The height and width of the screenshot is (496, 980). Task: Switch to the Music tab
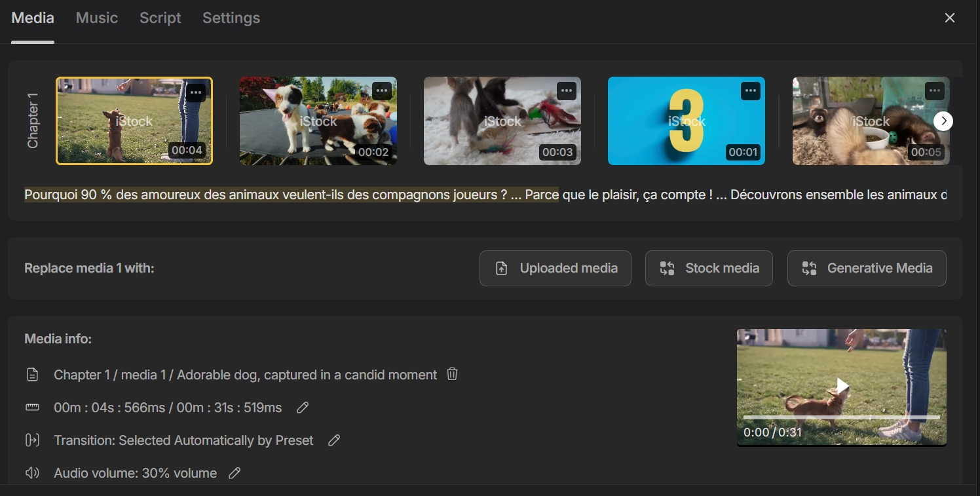pos(97,18)
